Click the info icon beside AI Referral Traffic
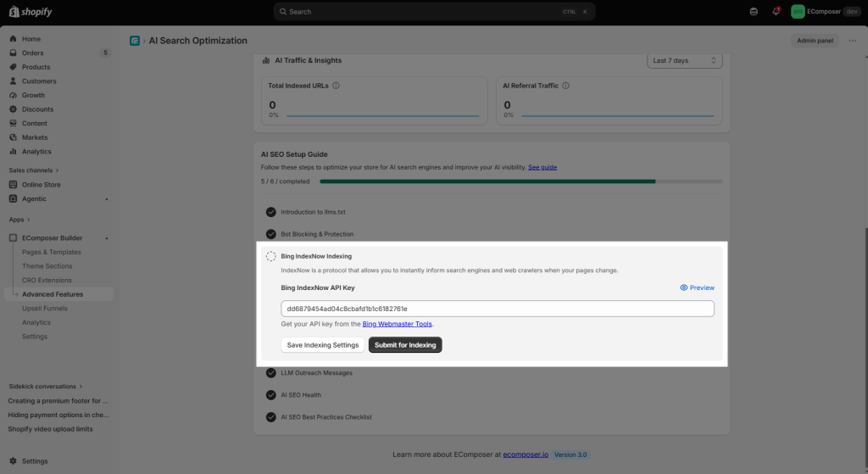Viewport: 868px width, 474px height. 565,86
